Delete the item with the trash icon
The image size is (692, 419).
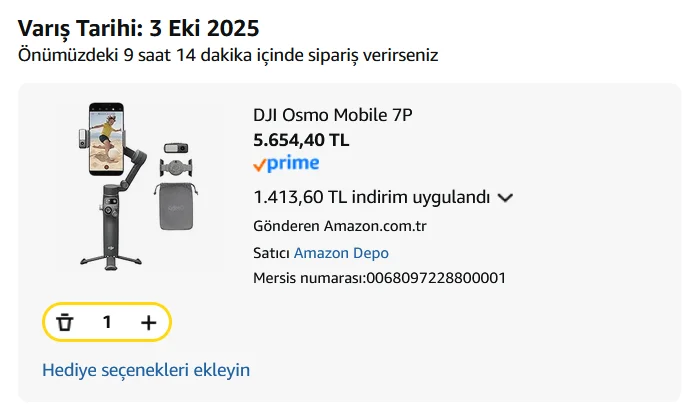(x=66, y=322)
